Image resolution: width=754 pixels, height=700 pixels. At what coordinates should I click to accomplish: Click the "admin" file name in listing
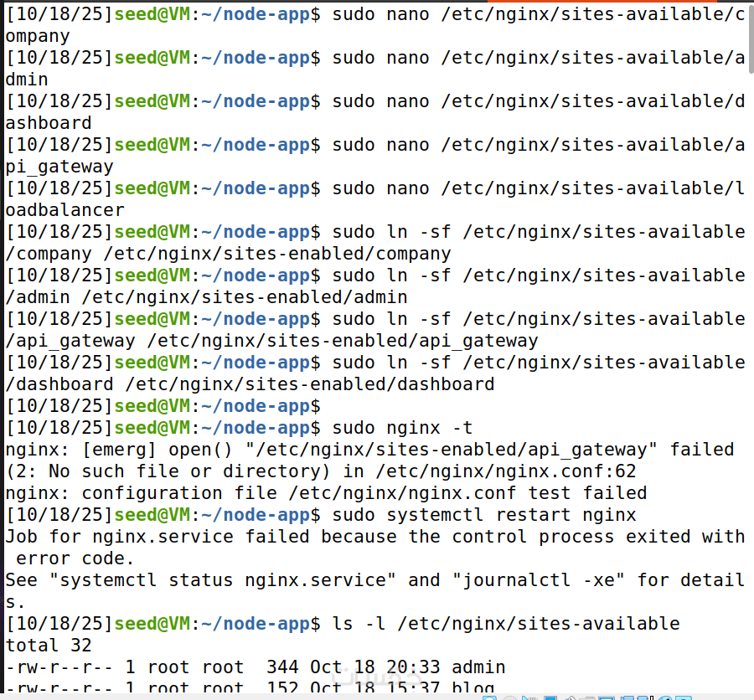(478, 667)
